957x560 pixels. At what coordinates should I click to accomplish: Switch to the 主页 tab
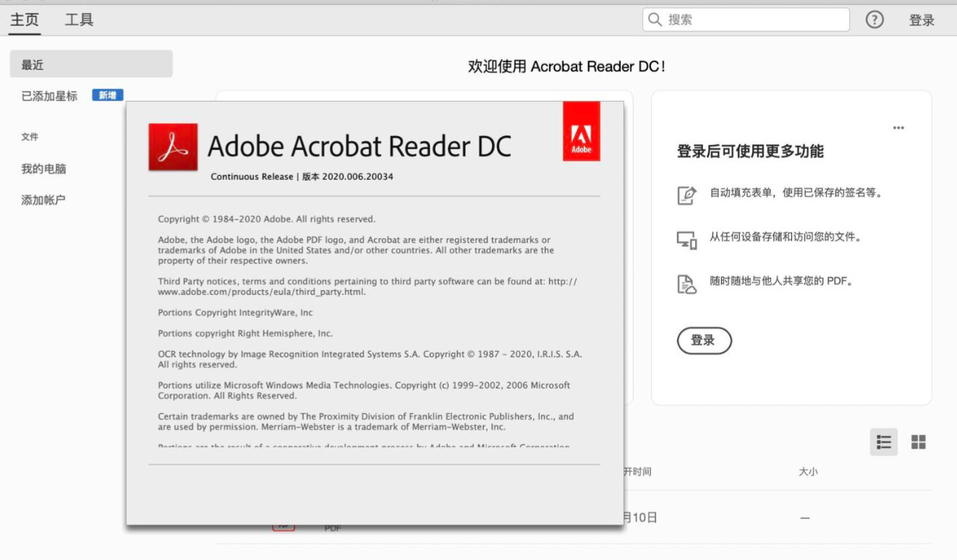tap(24, 20)
